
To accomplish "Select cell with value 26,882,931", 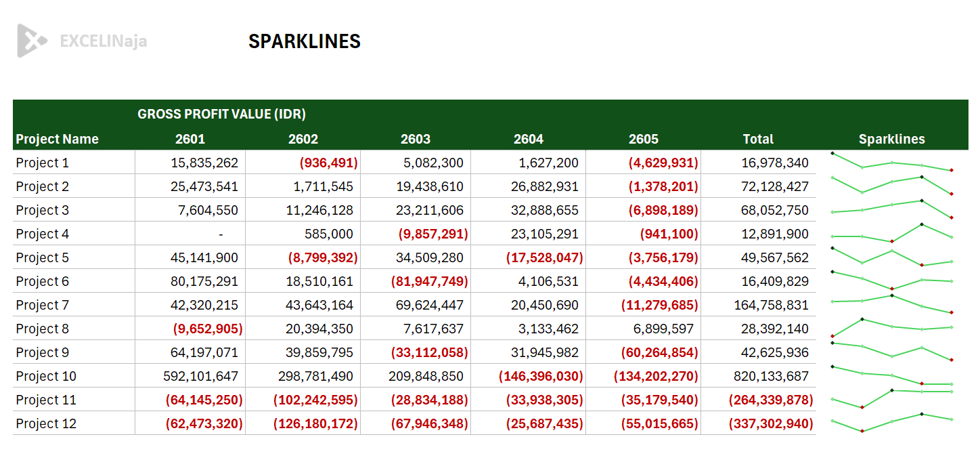I will tap(529, 186).
